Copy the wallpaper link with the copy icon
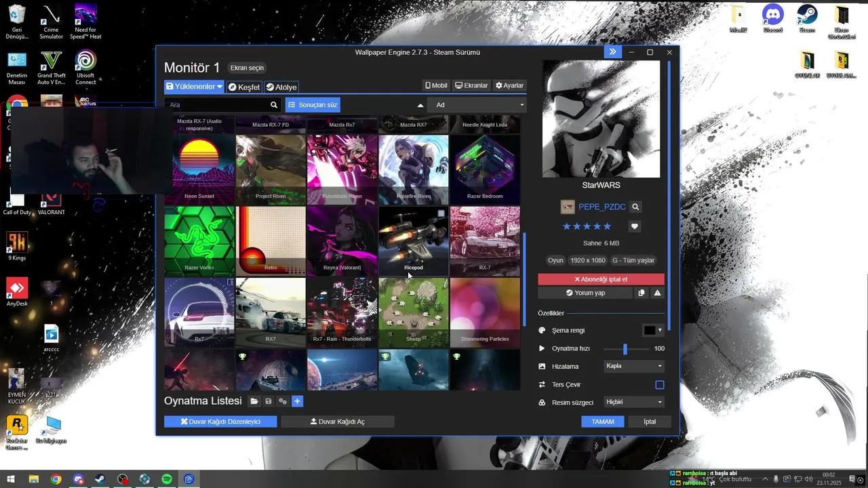This screenshot has height=488, width=868. 642,293
